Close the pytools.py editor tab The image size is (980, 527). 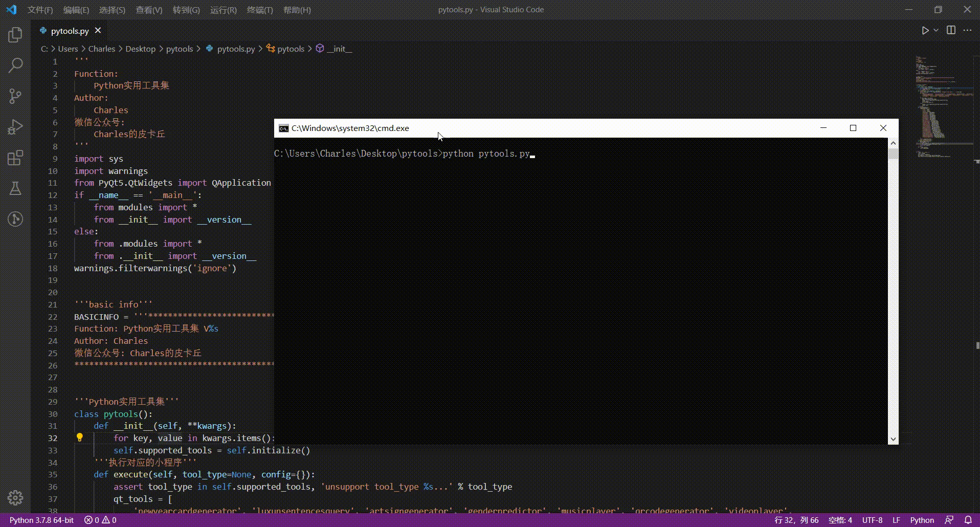(x=98, y=31)
